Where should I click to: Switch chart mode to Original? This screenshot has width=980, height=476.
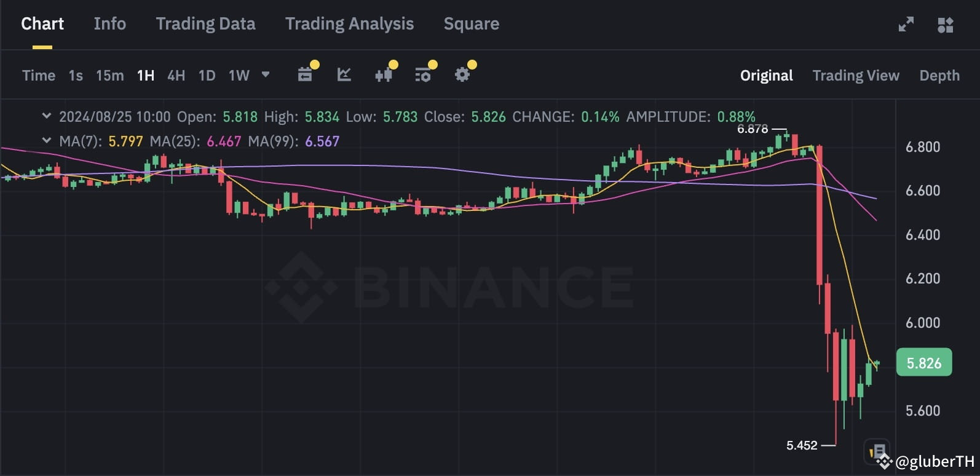[766, 76]
